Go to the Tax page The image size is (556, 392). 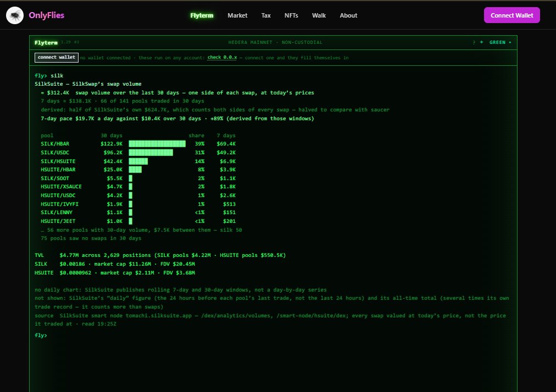[266, 15]
